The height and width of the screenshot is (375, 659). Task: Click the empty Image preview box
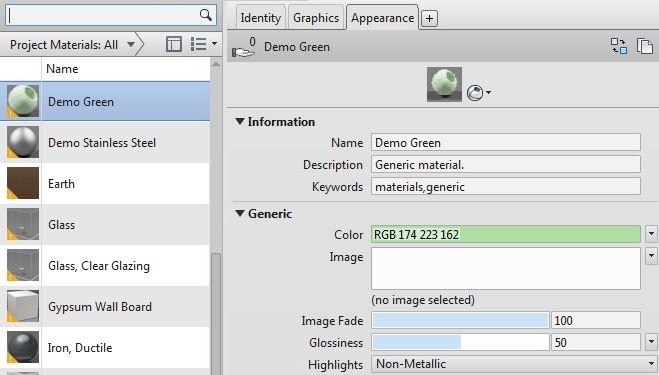[x=506, y=268]
